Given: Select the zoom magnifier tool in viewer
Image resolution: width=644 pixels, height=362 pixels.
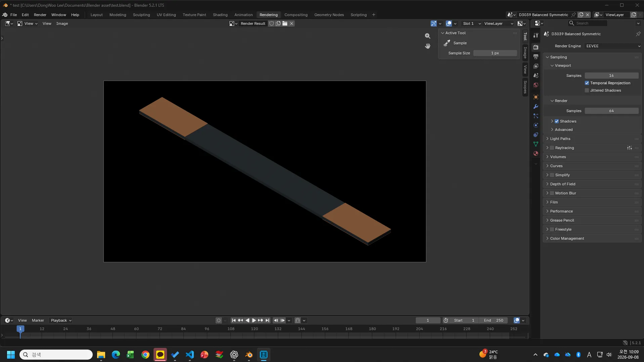Looking at the screenshot, I should pos(427,36).
